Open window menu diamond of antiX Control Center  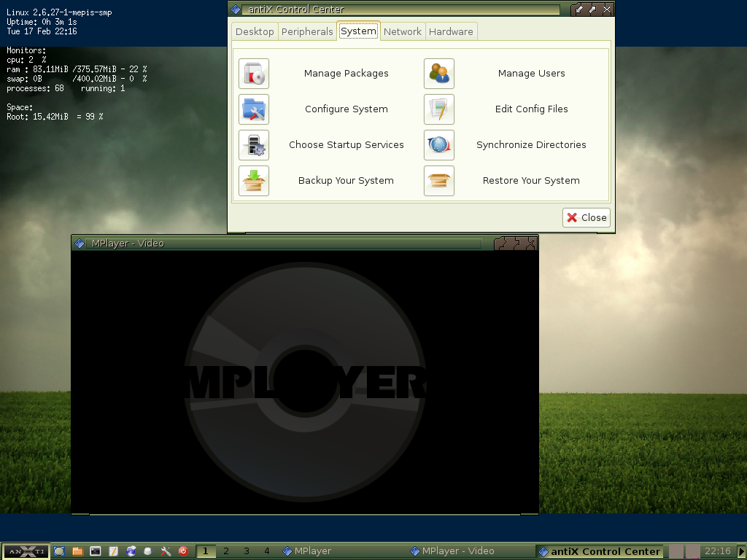[x=236, y=9]
